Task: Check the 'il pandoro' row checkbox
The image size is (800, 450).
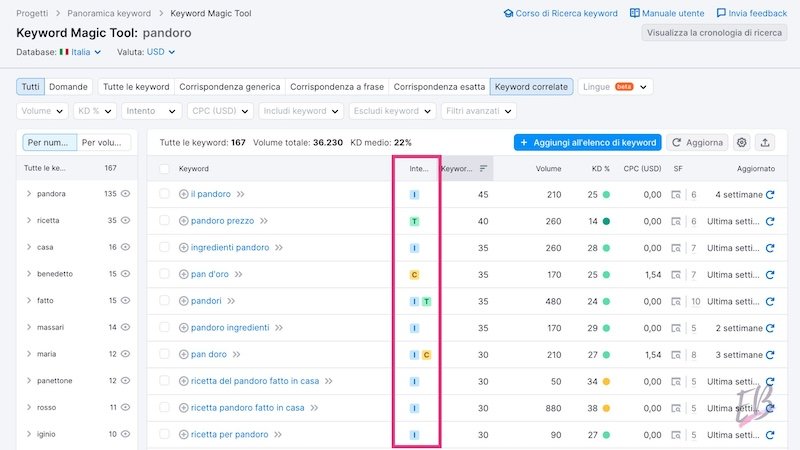Action: coord(164,194)
